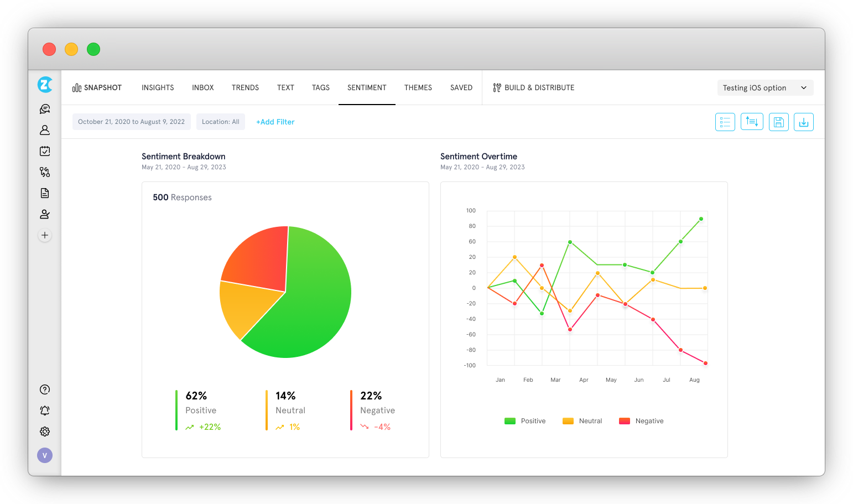Open the documents icon in the sidebar
Image resolution: width=853 pixels, height=504 pixels.
tap(45, 193)
